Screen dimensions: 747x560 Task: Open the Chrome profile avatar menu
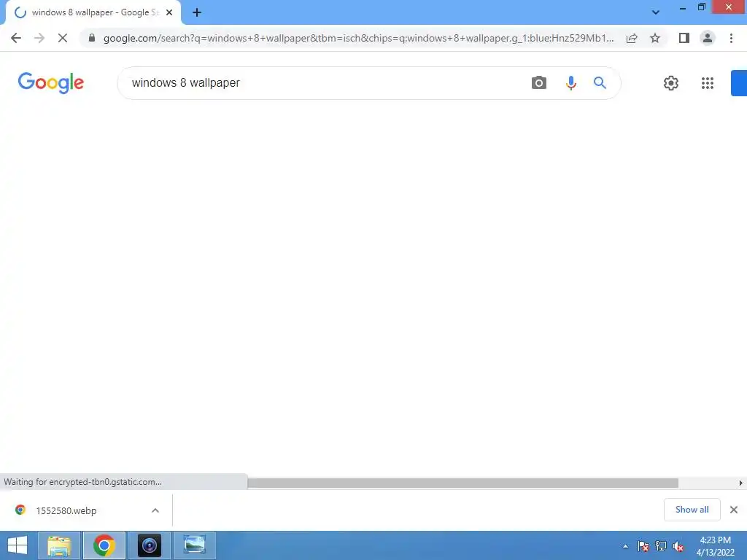click(x=708, y=38)
